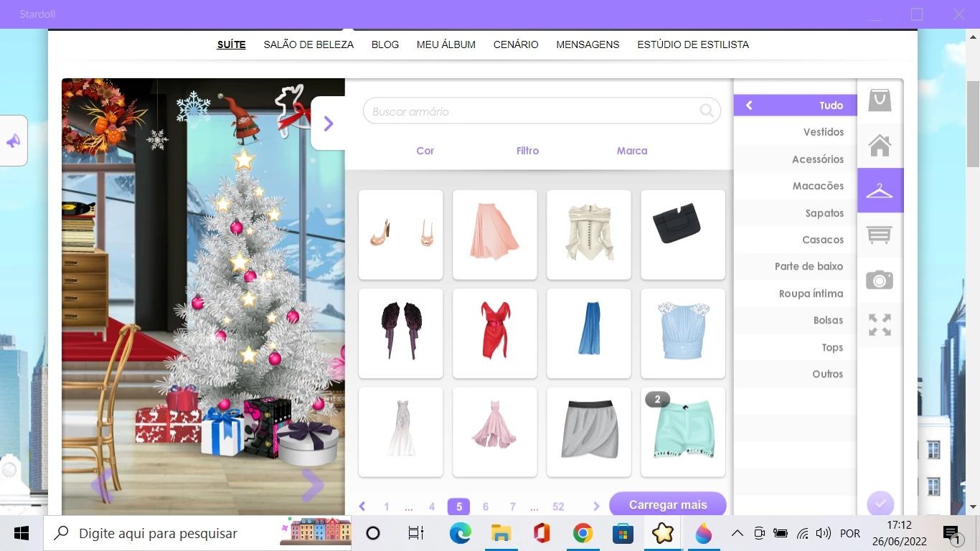The image size is (980, 551).
Task: Select the Acessórios category
Action: pos(796,159)
